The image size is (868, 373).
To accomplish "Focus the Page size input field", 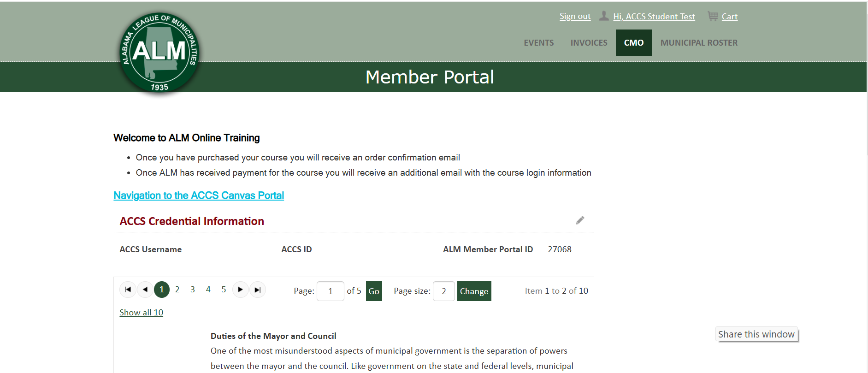I will pyautogui.click(x=444, y=291).
